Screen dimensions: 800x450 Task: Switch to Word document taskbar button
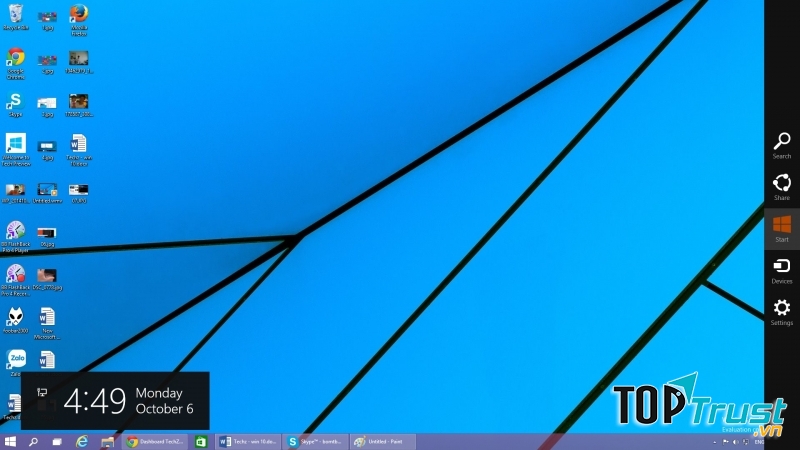point(248,441)
